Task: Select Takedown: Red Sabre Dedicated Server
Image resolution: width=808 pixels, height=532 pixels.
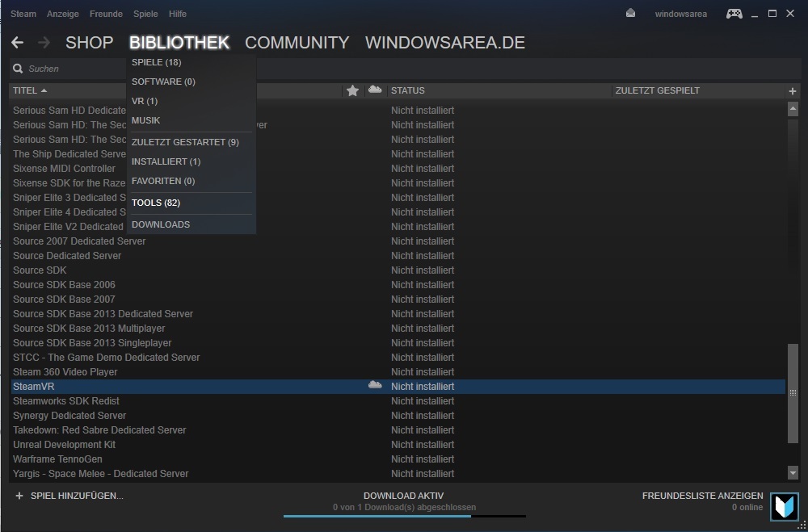Action: point(398,430)
